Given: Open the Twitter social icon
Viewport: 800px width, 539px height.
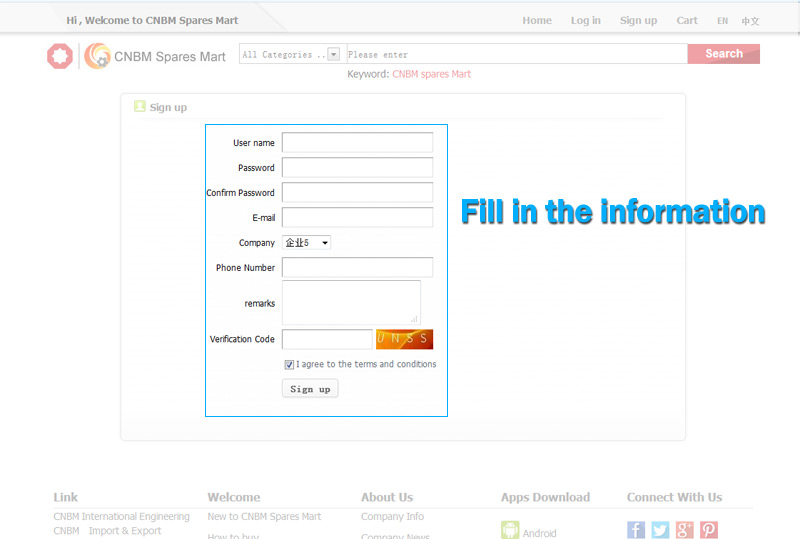Looking at the screenshot, I should [x=660, y=530].
